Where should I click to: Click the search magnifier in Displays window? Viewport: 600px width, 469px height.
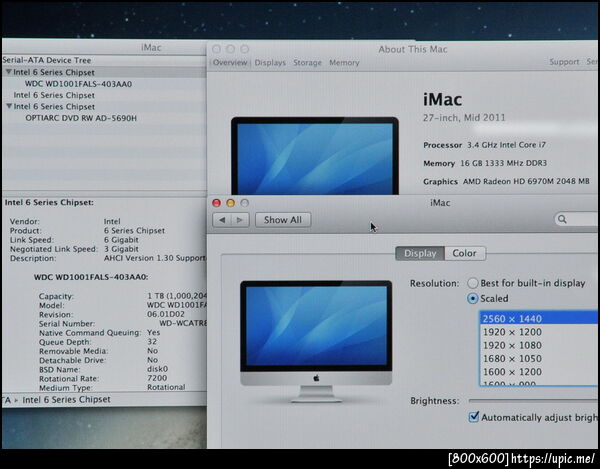(562, 219)
